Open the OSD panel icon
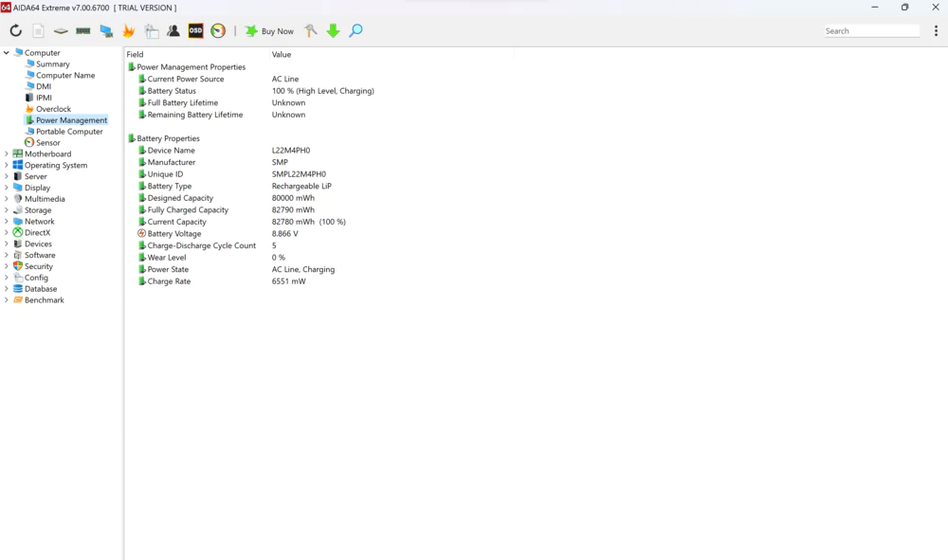 coord(196,31)
